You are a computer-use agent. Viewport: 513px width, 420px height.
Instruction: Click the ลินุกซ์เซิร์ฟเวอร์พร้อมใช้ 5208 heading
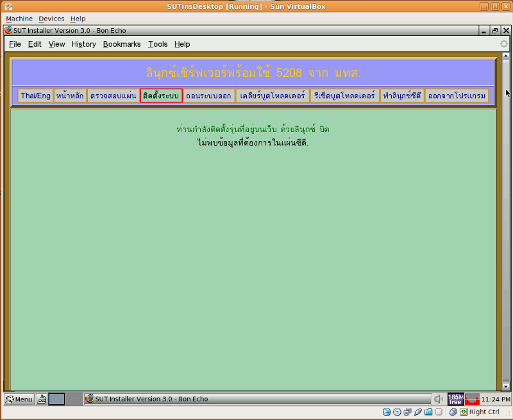[x=253, y=72]
